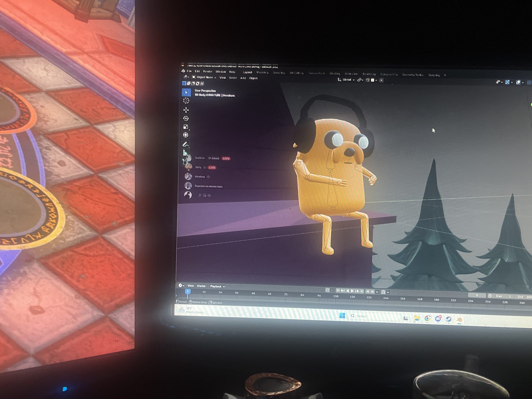Choose the Measure ruler tool

185,153
